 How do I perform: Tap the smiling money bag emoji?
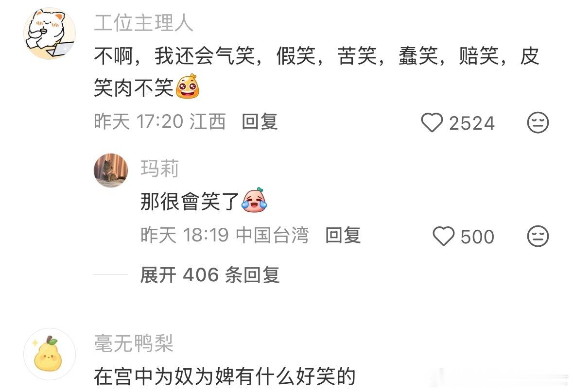(188, 86)
